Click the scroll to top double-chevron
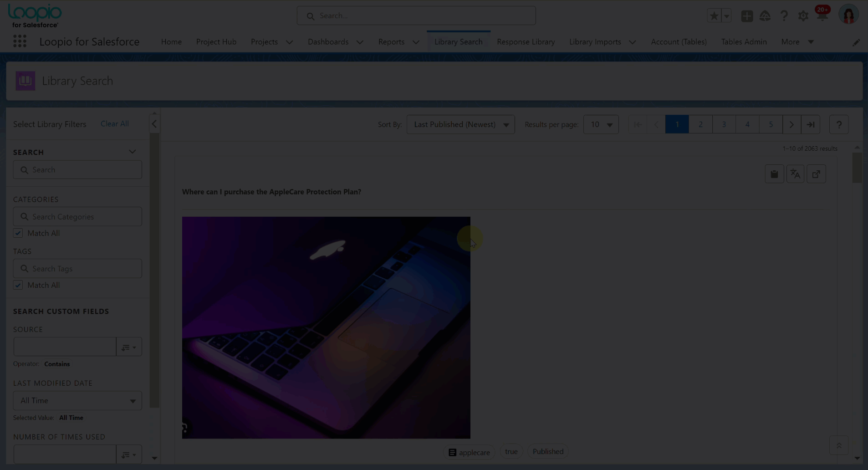This screenshot has width=868, height=470. click(839, 445)
